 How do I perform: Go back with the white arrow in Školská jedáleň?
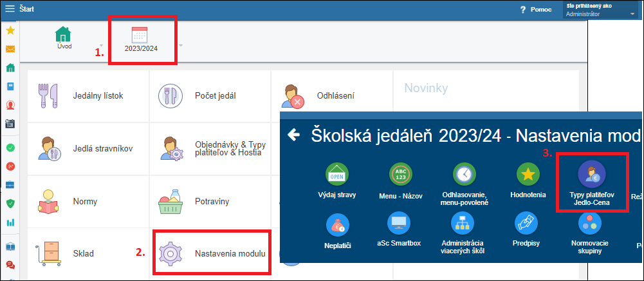293,135
